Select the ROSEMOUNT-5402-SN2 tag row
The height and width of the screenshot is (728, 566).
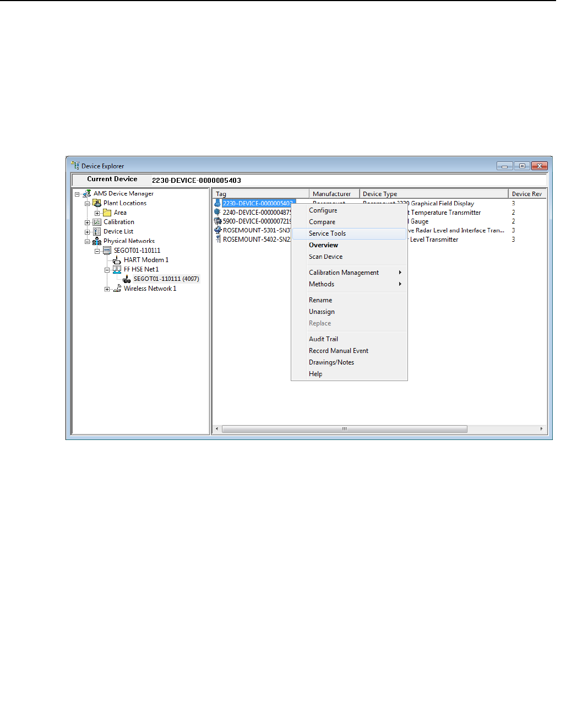tap(257, 240)
